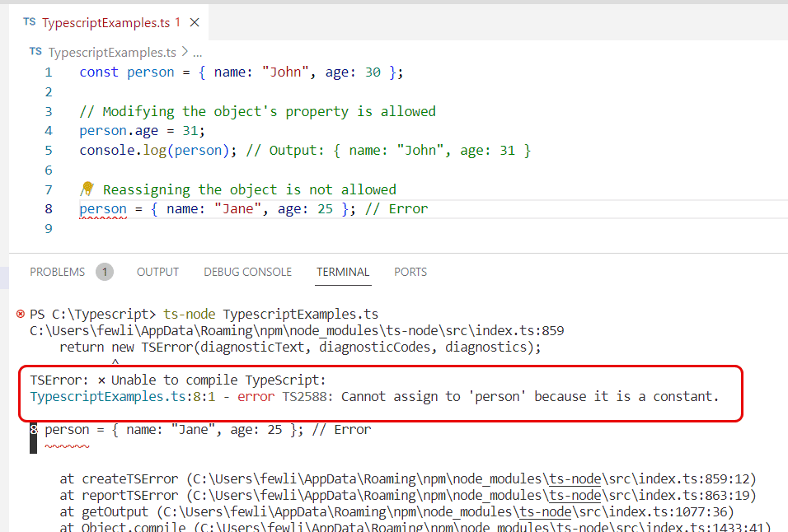Screen dimensions: 788x532
Task: Click 'return new TSError' line in terminal
Action: [300, 348]
